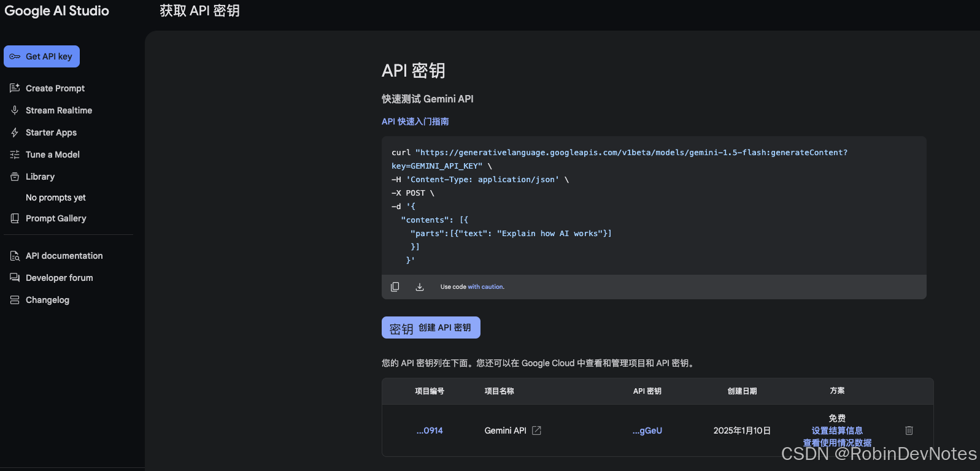Open the Library section
Image resolution: width=980 pixels, height=471 pixels.
[x=40, y=177]
